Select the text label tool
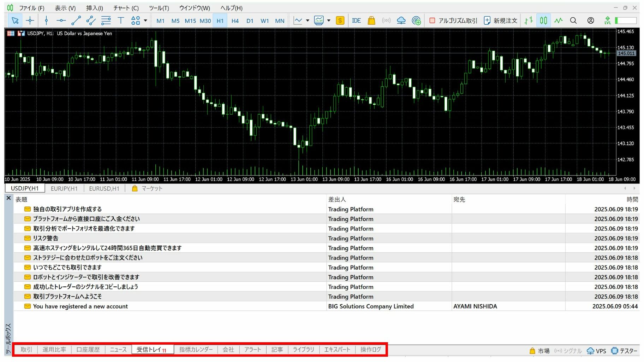The width and height of the screenshot is (644, 362). [121, 21]
